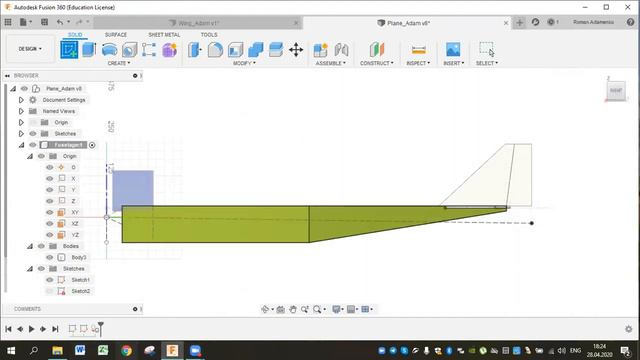Click the Offset Plane construct icon
The image size is (640, 360).
click(377, 49)
